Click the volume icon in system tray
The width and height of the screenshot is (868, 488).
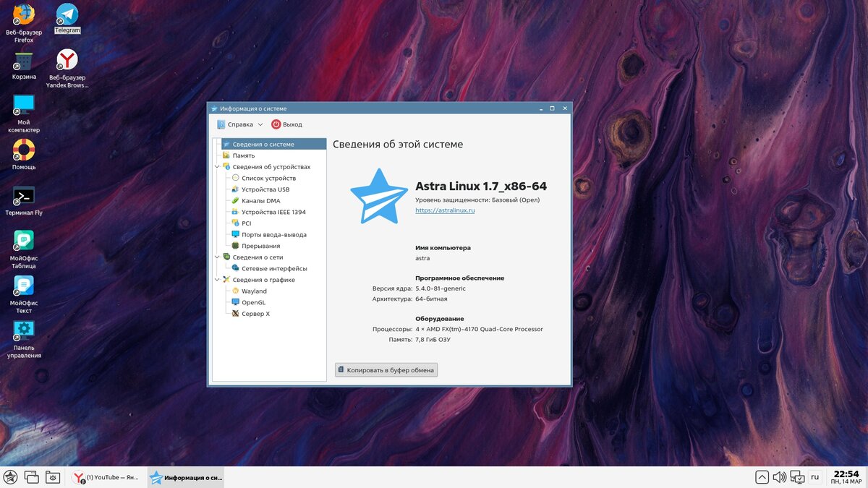pos(779,477)
